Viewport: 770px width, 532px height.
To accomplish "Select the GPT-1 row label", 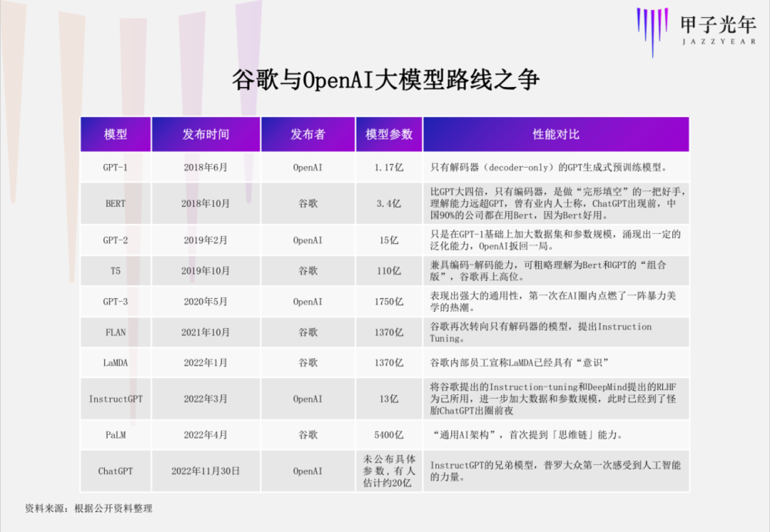I will 115,167.
